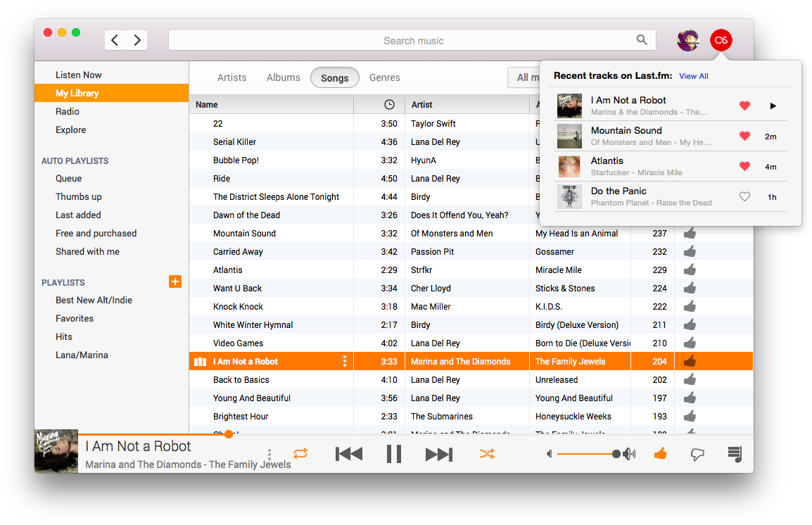Click play arrow next to I Am Not a Robot
812x525 pixels.
(x=773, y=106)
